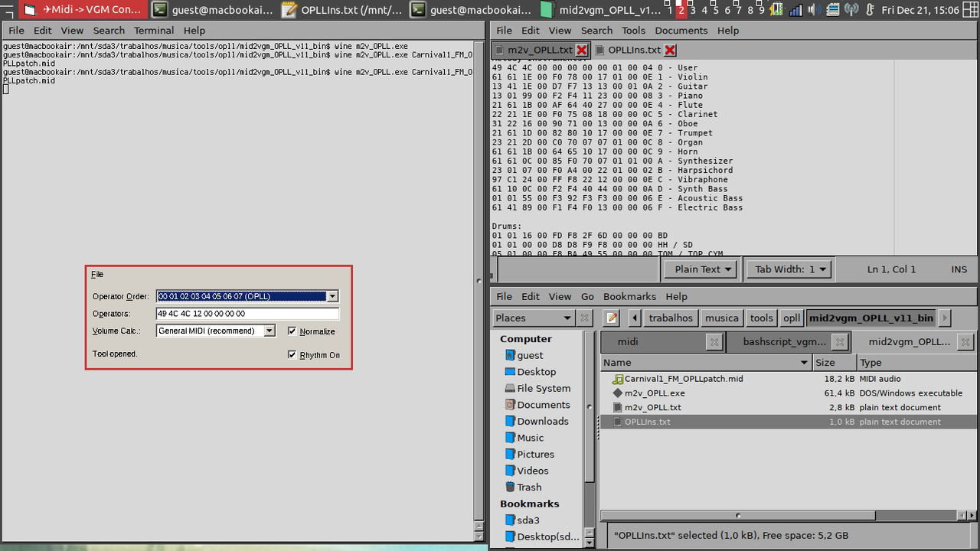Click the path bar forward arrow
The image size is (980, 551).
click(944, 318)
